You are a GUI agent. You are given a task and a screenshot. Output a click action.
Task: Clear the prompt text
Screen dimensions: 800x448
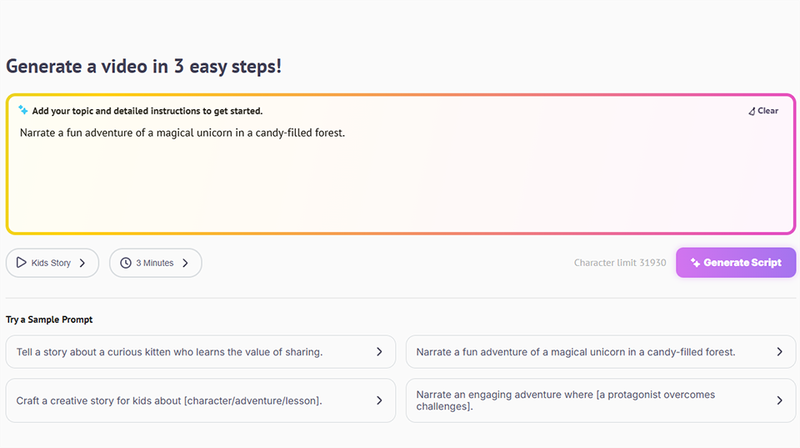[763, 111]
